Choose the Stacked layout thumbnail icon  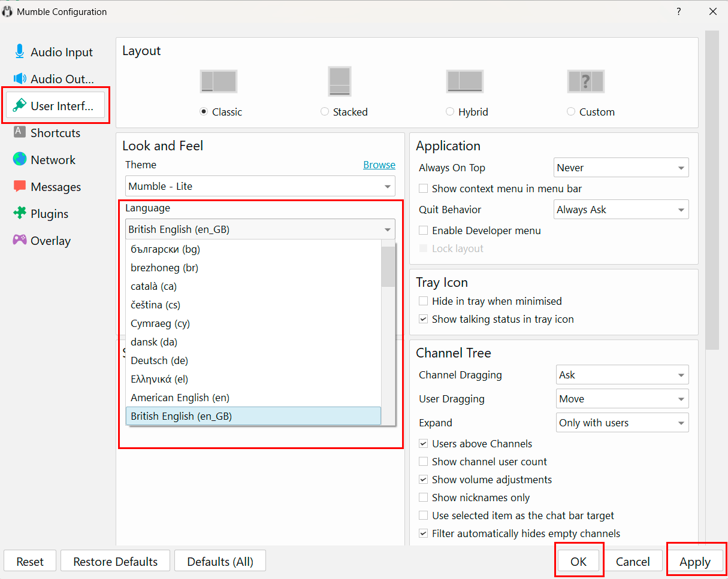339,81
